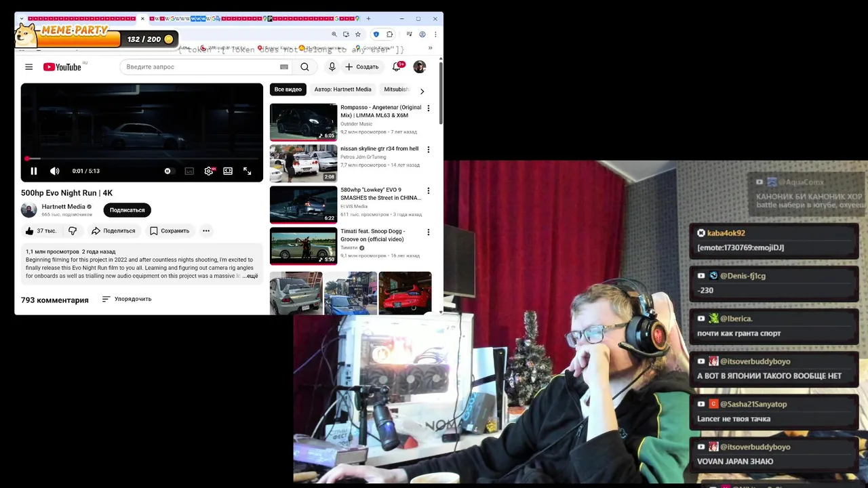Open Outrider Music channel link

pyautogui.click(x=356, y=124)
